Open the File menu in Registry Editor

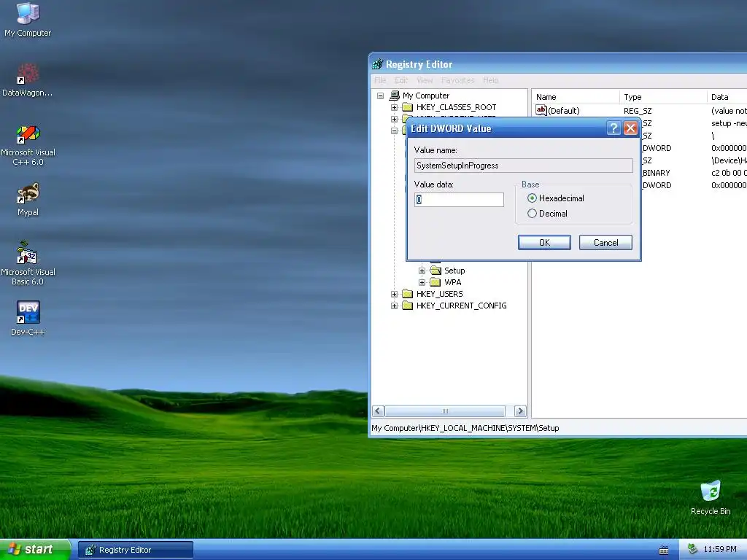[x=380, y=80]
